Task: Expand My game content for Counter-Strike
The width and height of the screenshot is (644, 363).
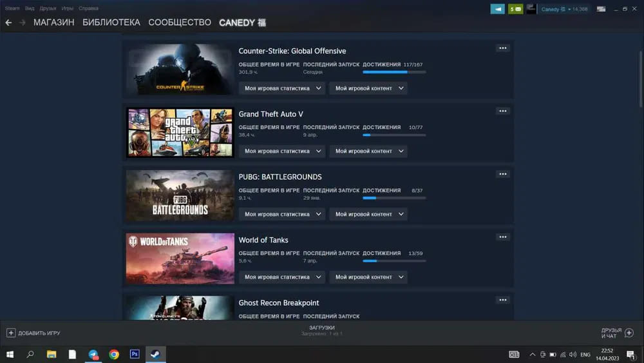Action: coord(368,88)
